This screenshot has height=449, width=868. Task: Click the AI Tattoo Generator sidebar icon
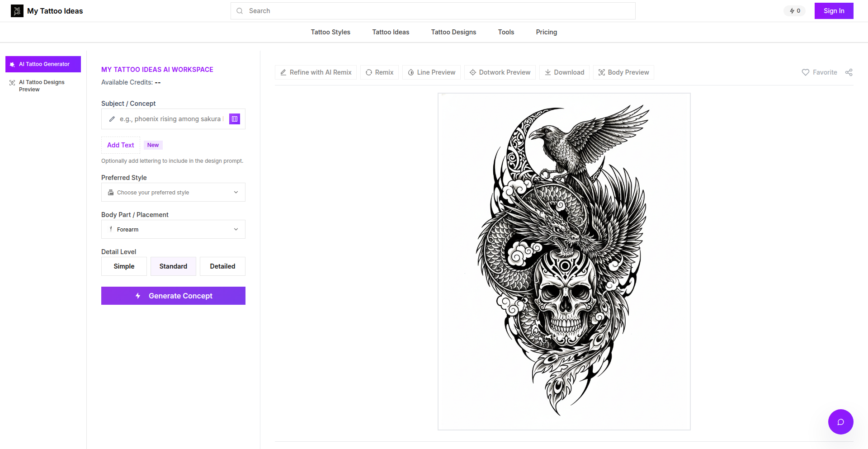coord(12,64)
